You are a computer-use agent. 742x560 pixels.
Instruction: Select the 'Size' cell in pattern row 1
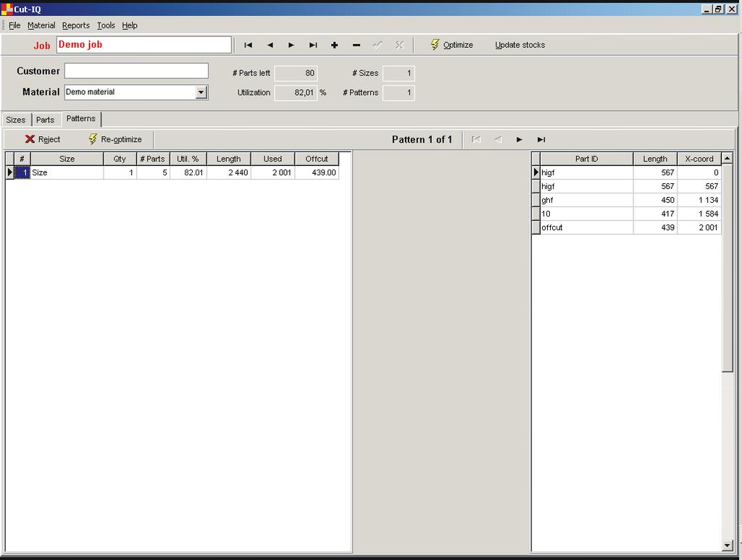point(67,172)
